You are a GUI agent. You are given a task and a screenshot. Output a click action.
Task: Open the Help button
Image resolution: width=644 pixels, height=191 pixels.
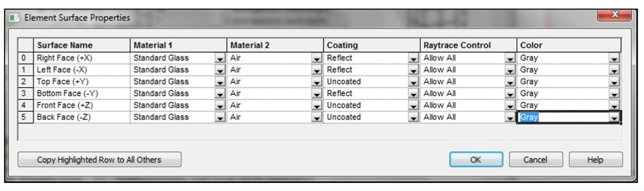(x=595, y=160)
